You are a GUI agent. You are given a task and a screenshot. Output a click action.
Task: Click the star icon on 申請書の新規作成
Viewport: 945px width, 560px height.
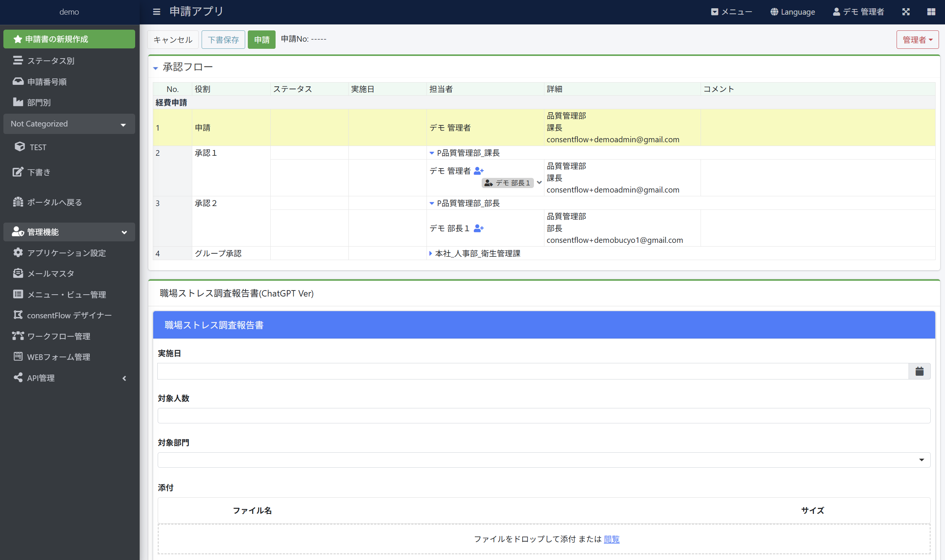[x=17, y=39]
